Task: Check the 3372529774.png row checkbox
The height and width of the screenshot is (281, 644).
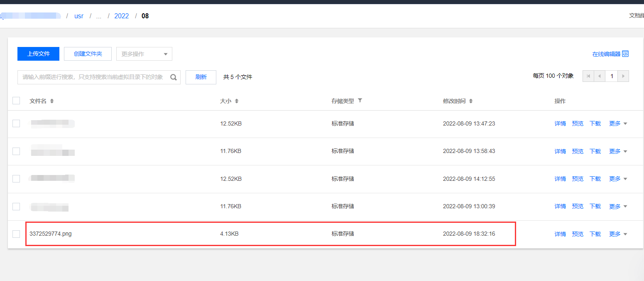Action: [16, 234]
